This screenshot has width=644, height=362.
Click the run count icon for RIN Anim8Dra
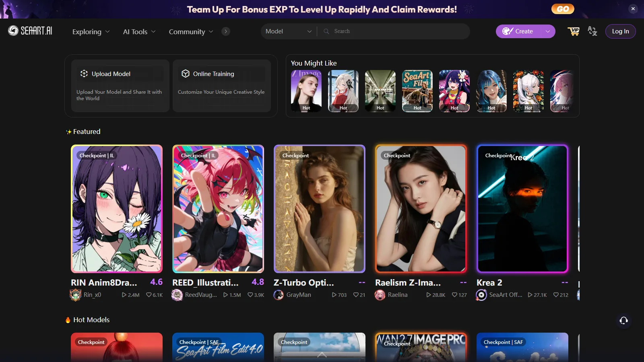[x=124, y=295]
